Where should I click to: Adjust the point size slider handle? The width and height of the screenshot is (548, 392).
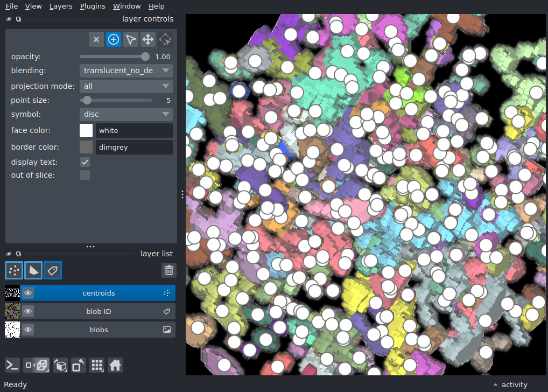point(87,100)
